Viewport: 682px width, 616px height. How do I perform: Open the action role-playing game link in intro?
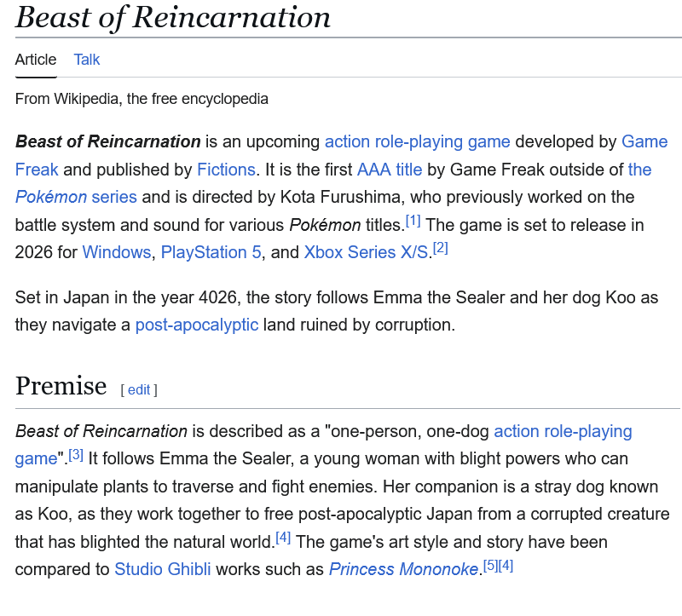tap(418, 141)
